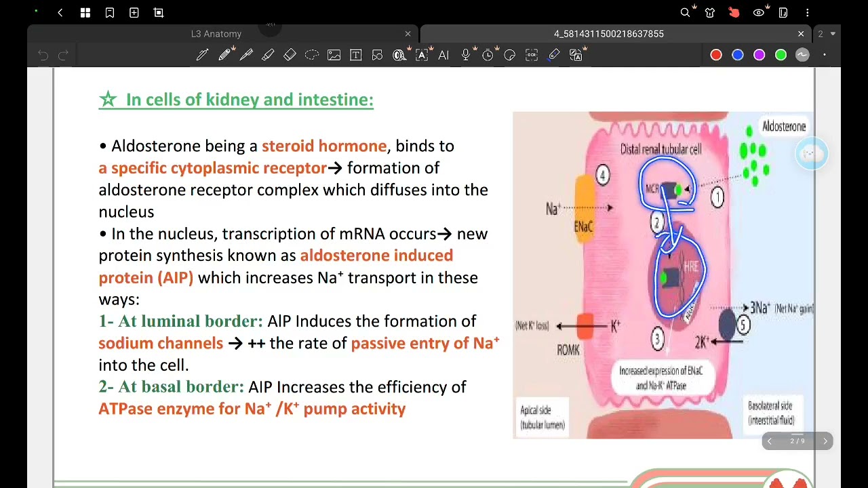Viewport: 868px width, 488px height.
Task: Pick the red pen color
Action: [x=716, y=55]
